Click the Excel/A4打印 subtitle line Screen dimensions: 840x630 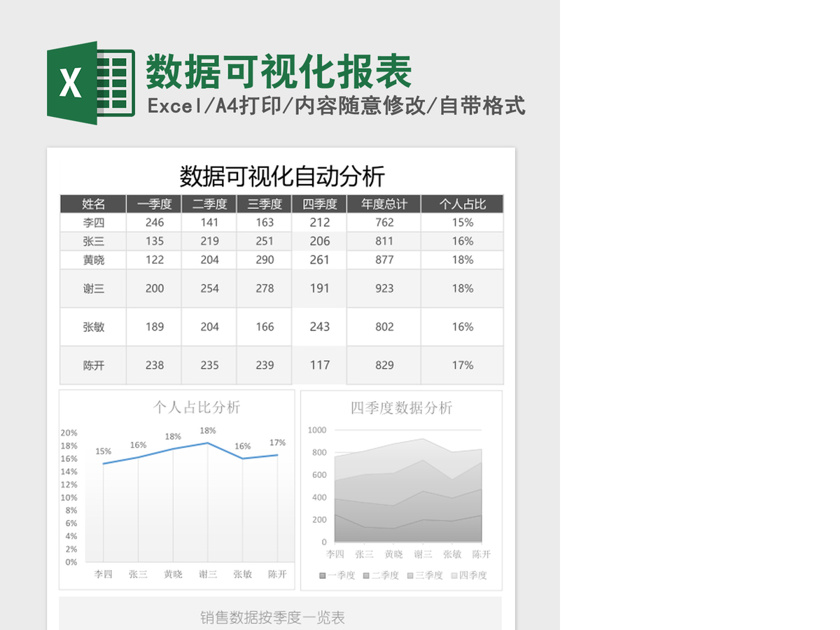336,106
